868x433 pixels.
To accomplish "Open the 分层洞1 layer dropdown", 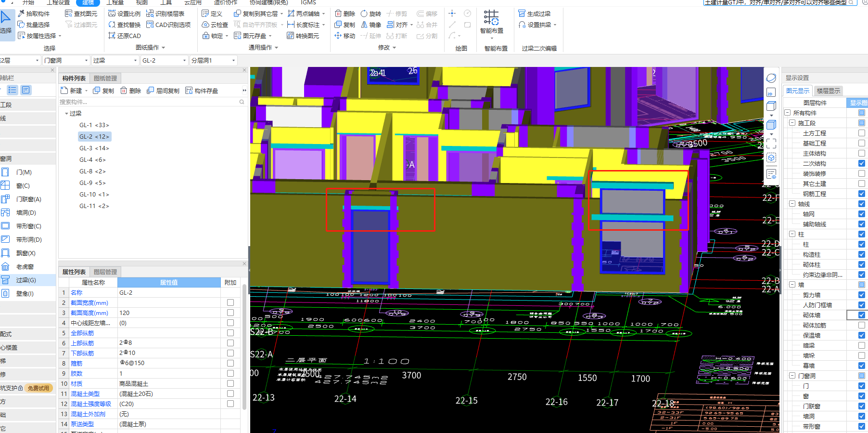I will (213, 60).
